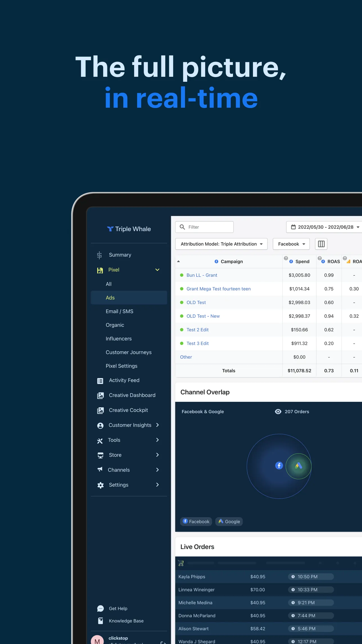Click the Activity Feed icon
This screenshot has height=644, width=362.
tap(100, 381)
